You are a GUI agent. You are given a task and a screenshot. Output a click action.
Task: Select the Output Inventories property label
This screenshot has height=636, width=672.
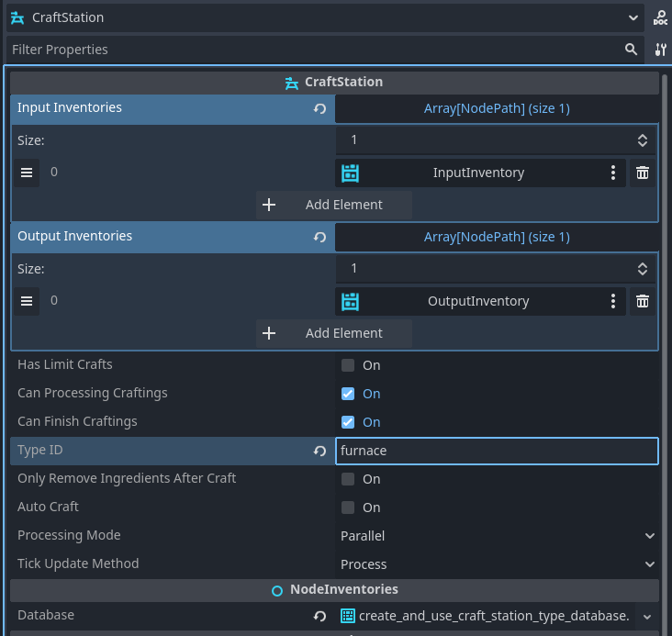(74, 236)
